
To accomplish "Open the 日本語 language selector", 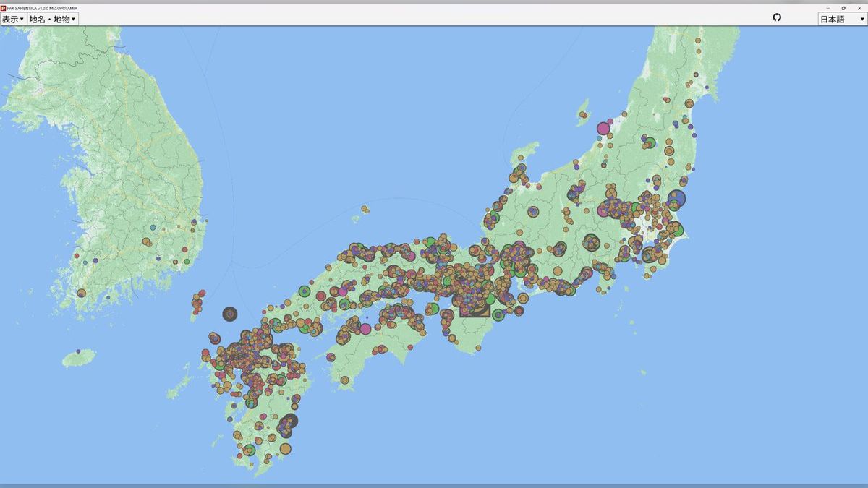I will (842, 20).
